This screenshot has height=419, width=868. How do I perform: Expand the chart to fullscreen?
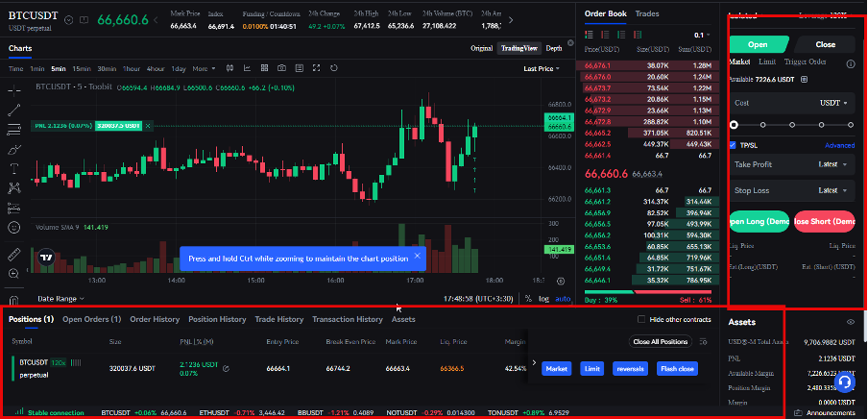(317, 68)
